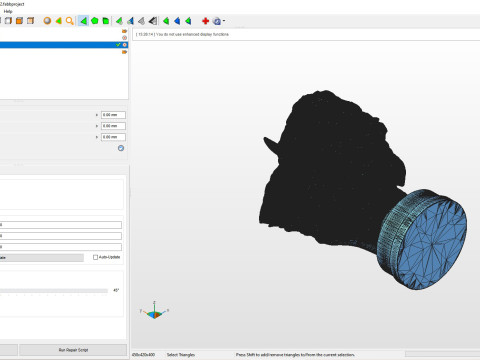Select the blue highlighted tree row
Image resolution: width=480 pixels, height=360 pixels.
click(64, 45)
